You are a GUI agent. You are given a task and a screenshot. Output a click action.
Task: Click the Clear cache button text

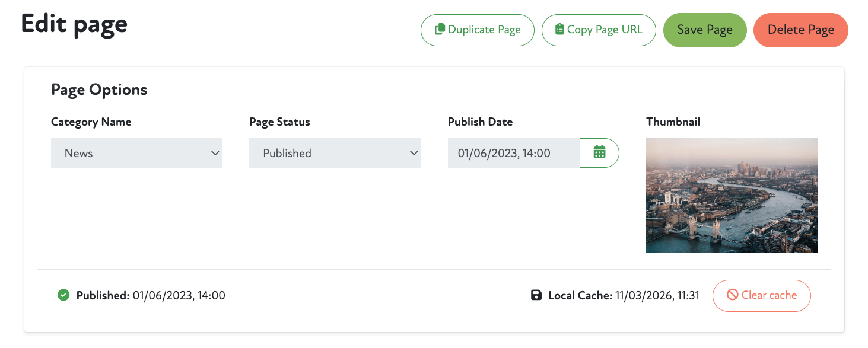[x=769, y=295]
